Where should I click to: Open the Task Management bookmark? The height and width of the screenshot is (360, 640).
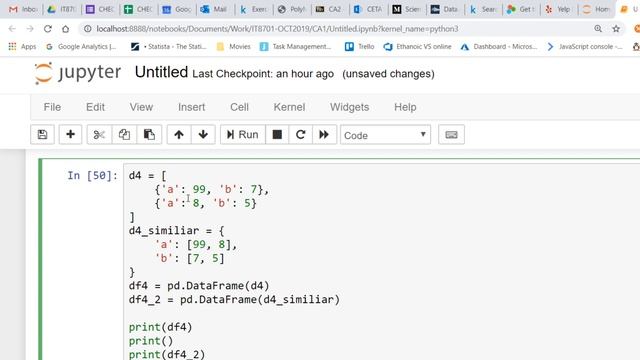click(296, 47)
